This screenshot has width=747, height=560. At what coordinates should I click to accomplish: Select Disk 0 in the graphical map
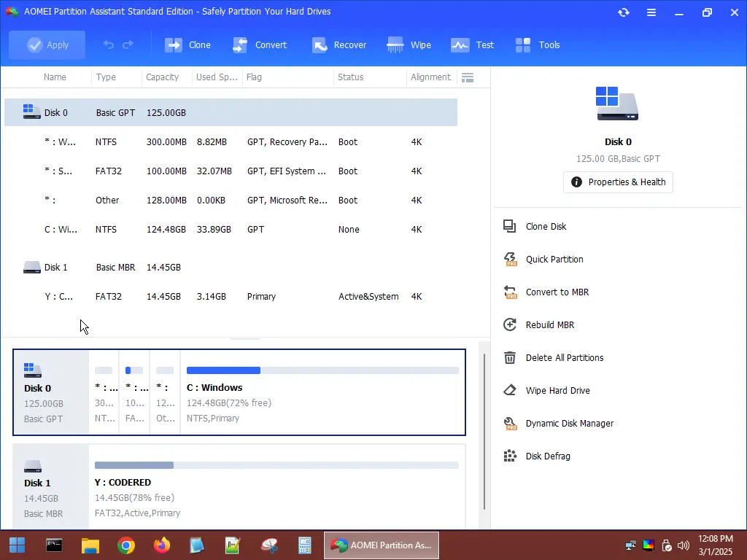tap(51, 392)
